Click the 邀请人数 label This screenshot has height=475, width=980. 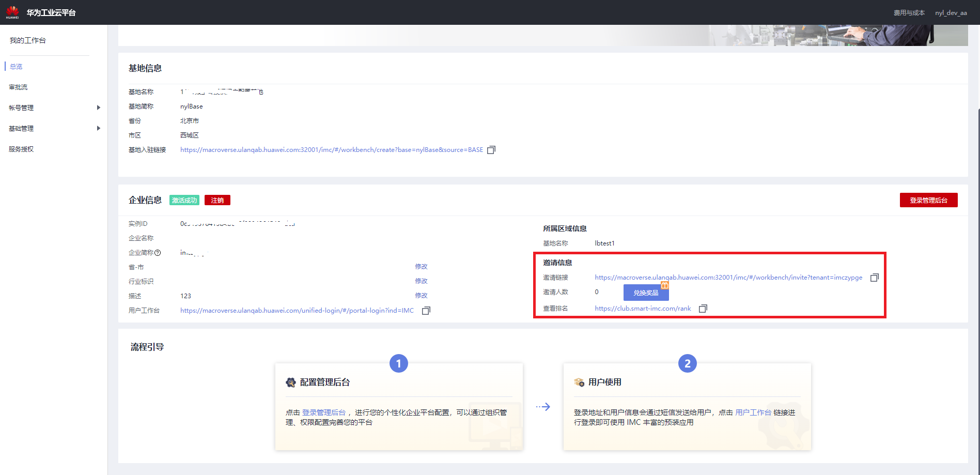555,292
